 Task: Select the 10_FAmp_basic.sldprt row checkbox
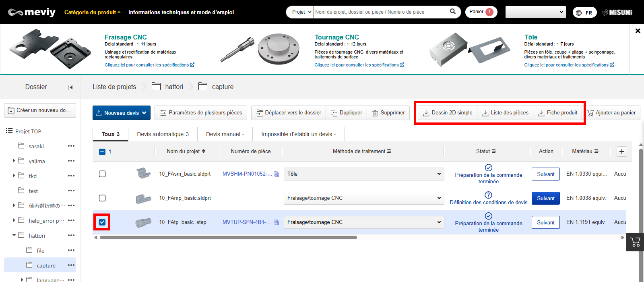102,198
